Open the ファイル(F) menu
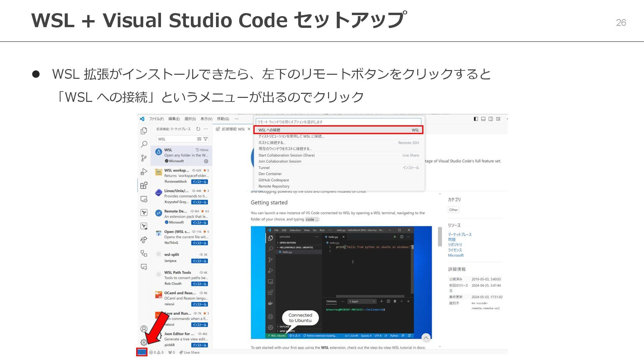Viewport: 644px width, 362px height. click(156, 119)
